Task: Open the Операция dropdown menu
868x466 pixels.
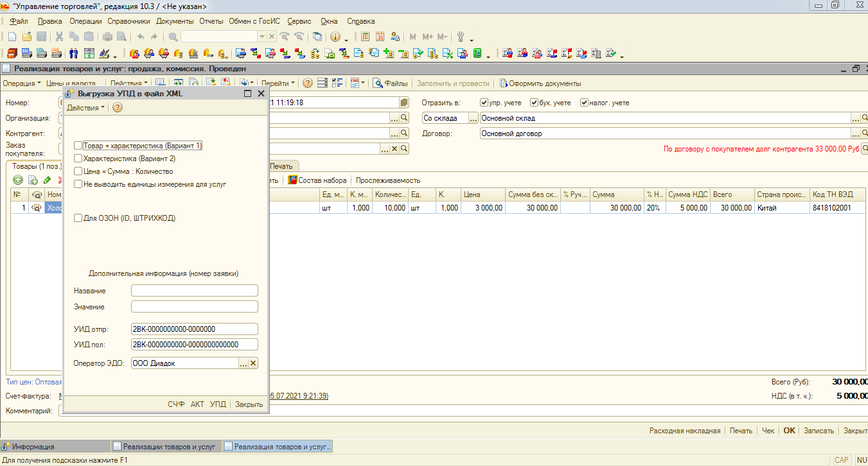Action: click(21, 83)
